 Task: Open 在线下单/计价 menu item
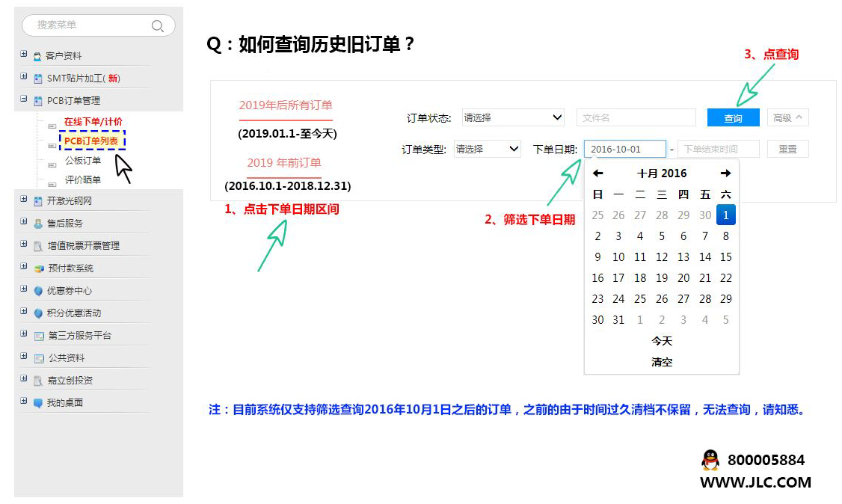93,122
